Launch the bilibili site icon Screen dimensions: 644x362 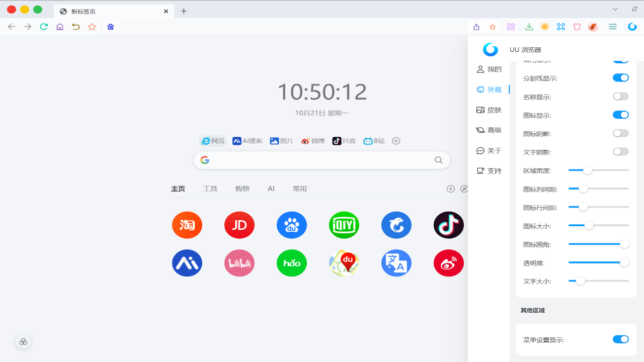239,262
